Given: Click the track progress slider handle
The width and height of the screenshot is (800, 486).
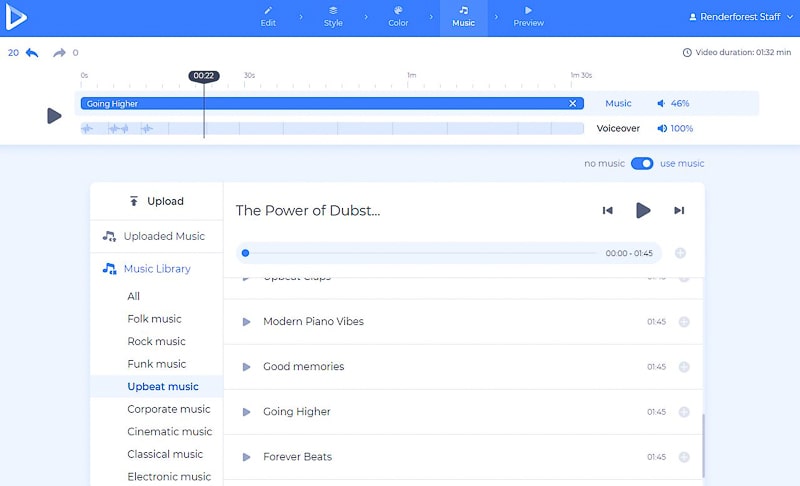Looking at the screenshot, I should 245,253.
